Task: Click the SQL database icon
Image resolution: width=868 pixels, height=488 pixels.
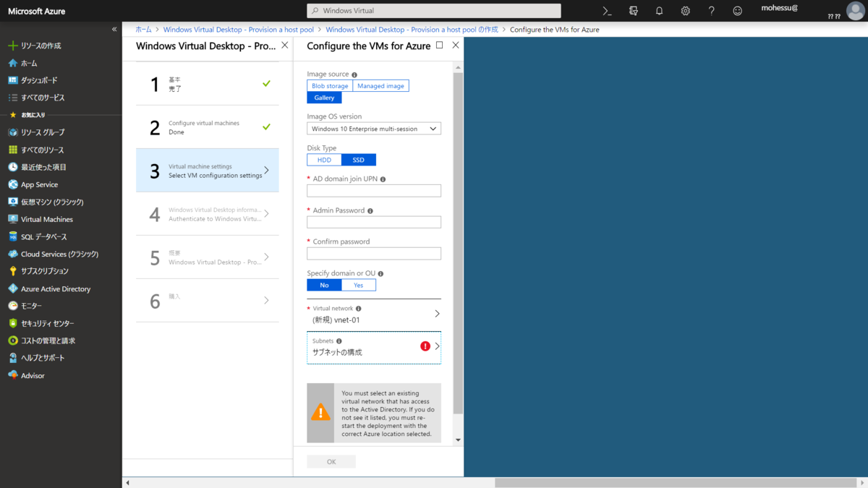Action: (12, 236)
